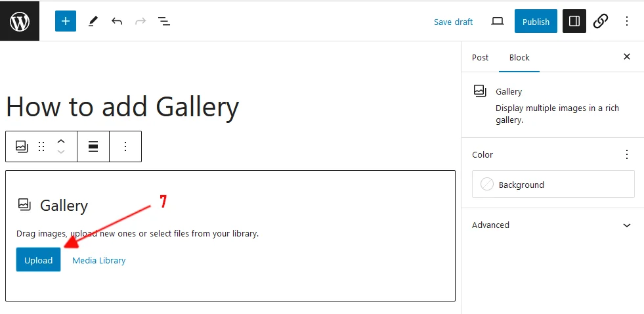Screen dimensions: 644x314
Task: Click the Undo arrow
Action: click(117, 21)
